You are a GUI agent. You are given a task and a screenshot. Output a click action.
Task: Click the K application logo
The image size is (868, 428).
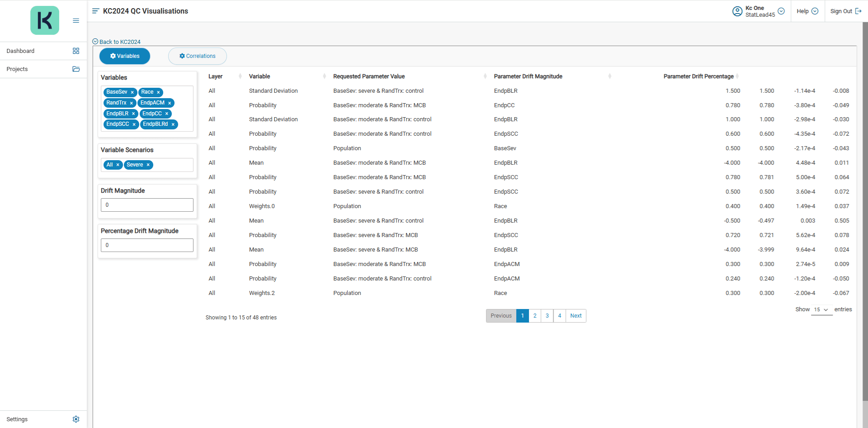(45, 20)
